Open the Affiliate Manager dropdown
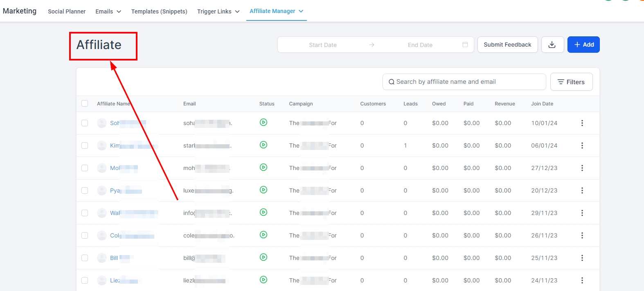Viewport: 644px width, 291px height. point(276,11)
